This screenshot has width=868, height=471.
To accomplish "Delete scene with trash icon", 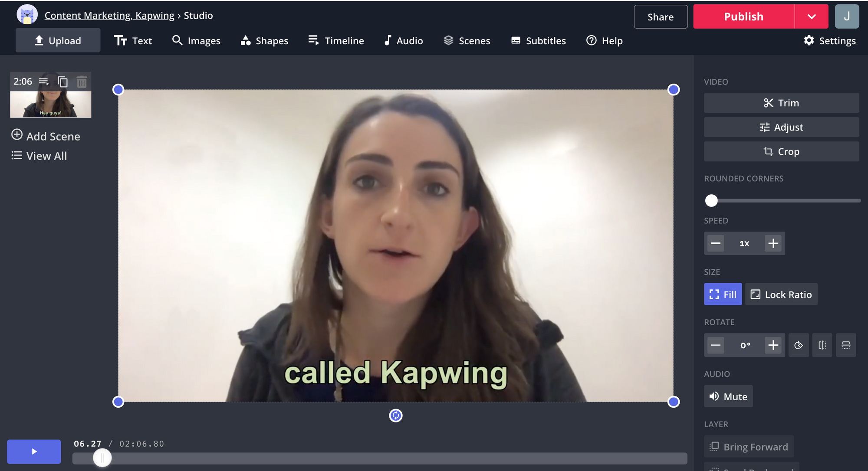I will 82,82.
